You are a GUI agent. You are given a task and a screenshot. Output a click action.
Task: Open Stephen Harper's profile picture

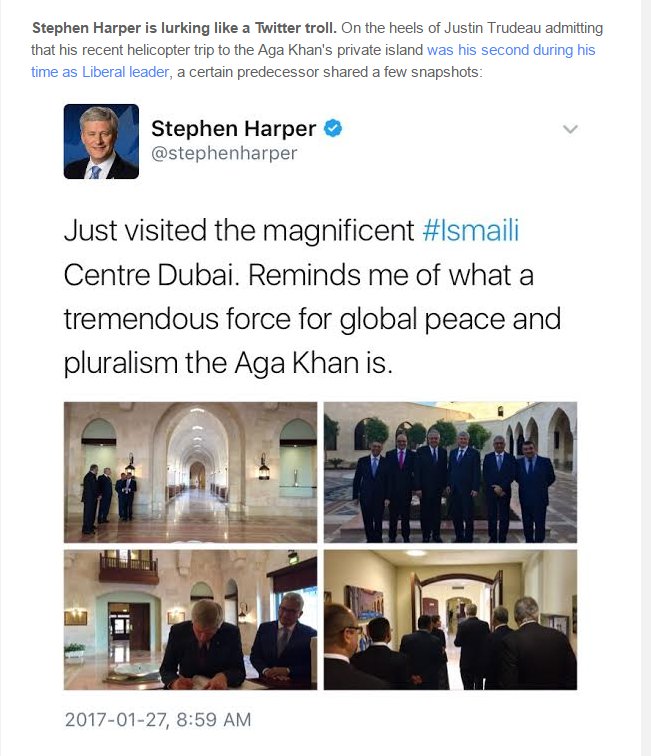pos(101,141)
